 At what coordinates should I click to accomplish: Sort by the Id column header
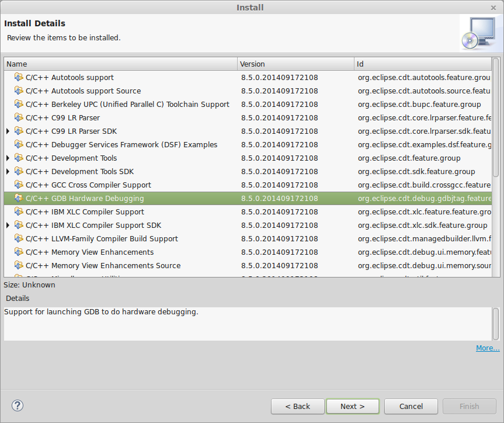[423, 64]
